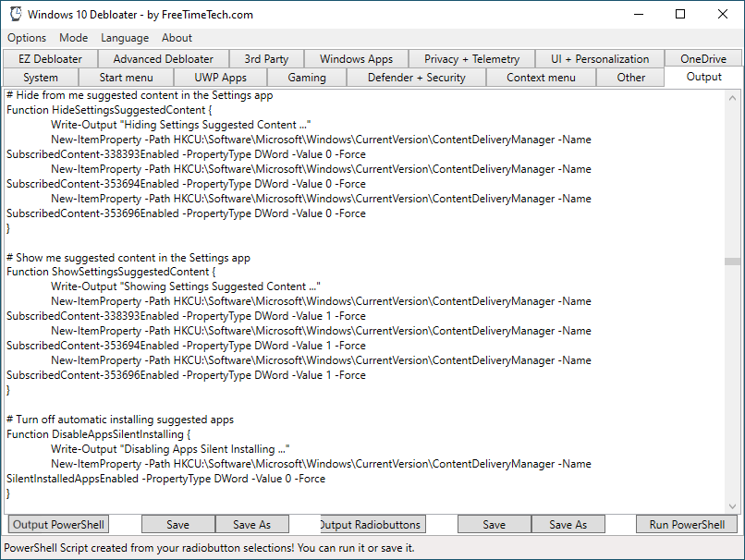The width and height of the screenshot is (745, 560).
Task: Click the Output Radiobuttons button
Action: point(373,524)
